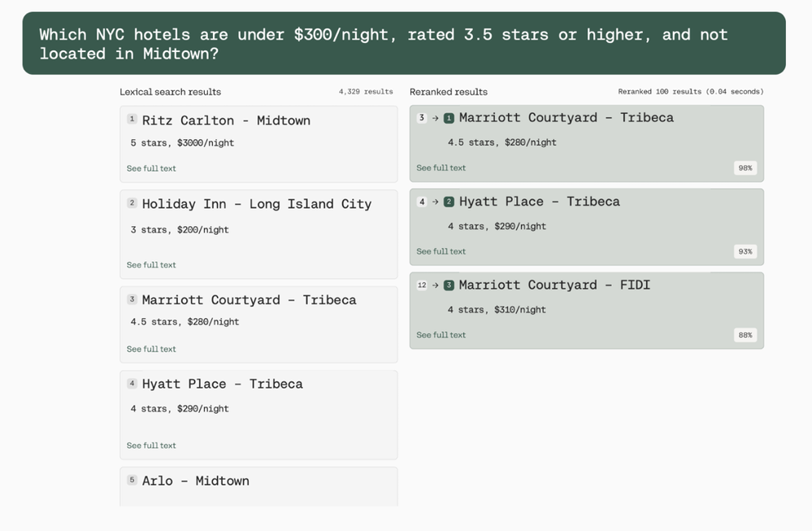Select the Ritz Carlton - Midtown title
This screenshot has width=812, height=531.
(x=226, y=120)
